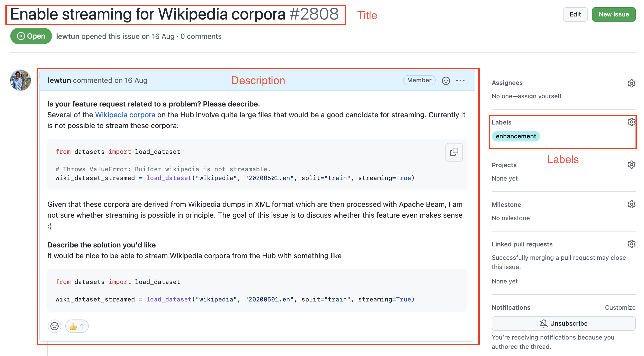Open the Labels gear settings
The height and width of the screenshot is (356, 644).
click(631, 122)
